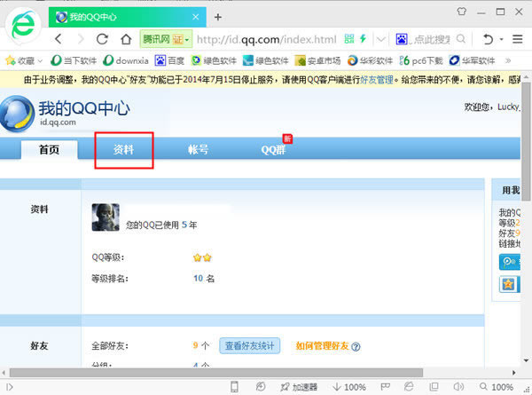The height and width of the screenshot is (395, 532).
Task: Open 华军软件 bookmark
Action: pyautogui.click(x=472, y=60)
